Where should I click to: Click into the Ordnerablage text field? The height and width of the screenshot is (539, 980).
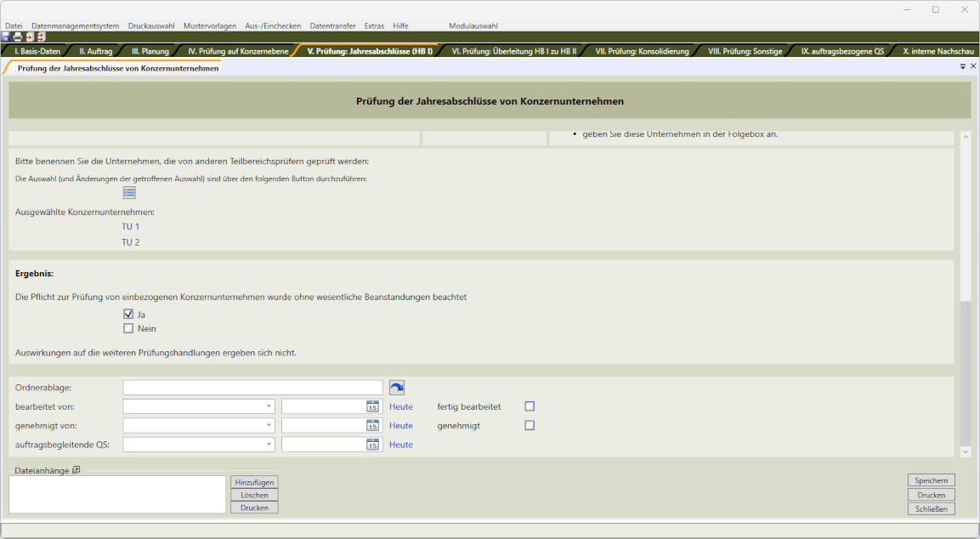(x=252, y=388)
